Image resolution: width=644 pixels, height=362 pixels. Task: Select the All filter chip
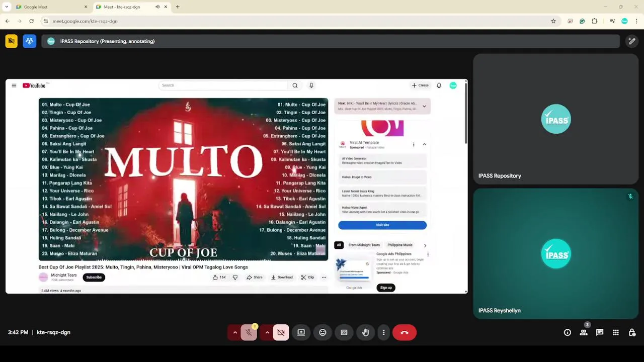[339, 245]
